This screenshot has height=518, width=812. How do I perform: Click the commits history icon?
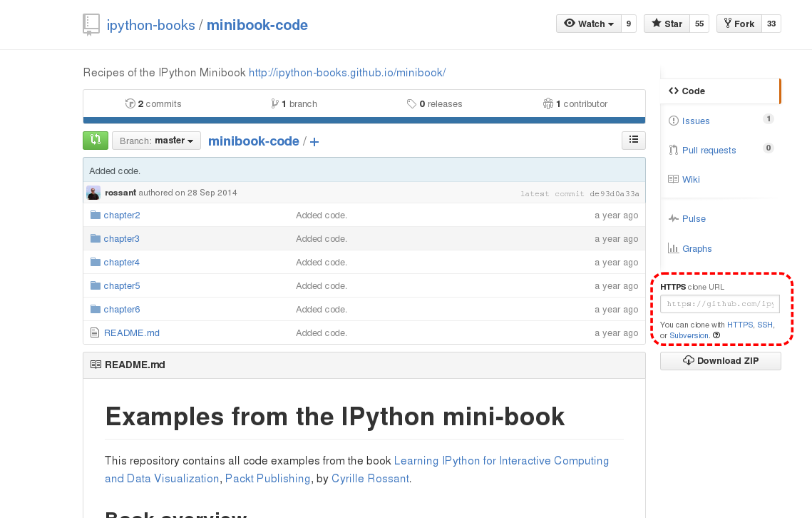[x=130, y=103]
